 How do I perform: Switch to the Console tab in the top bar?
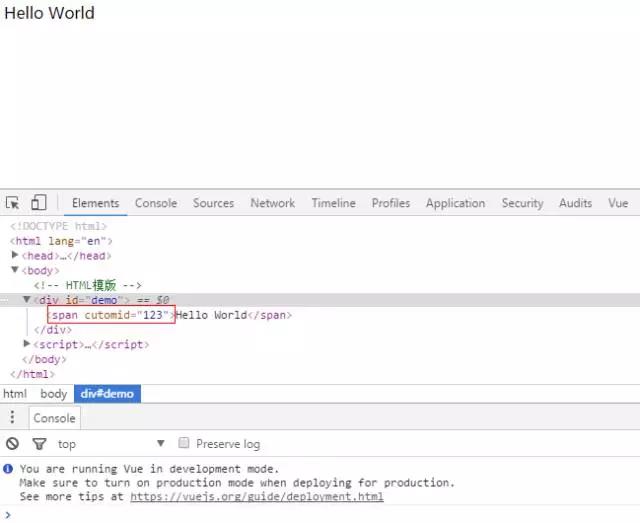[x=156, y=203]
